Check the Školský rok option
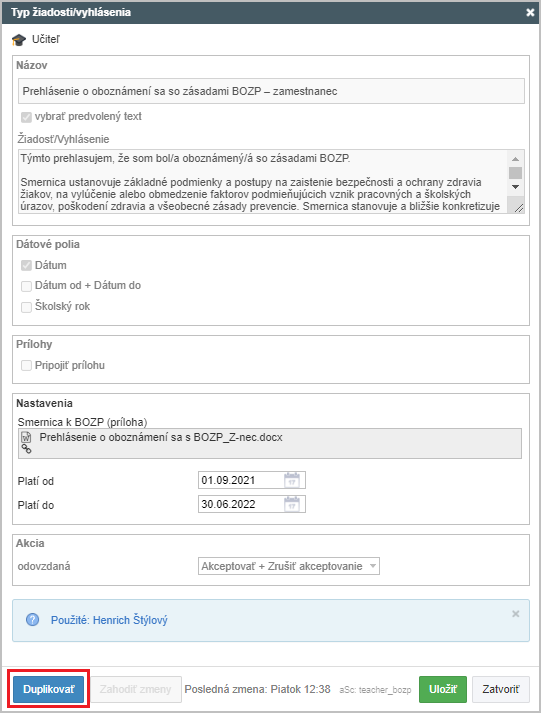 (x=26, y=307)
